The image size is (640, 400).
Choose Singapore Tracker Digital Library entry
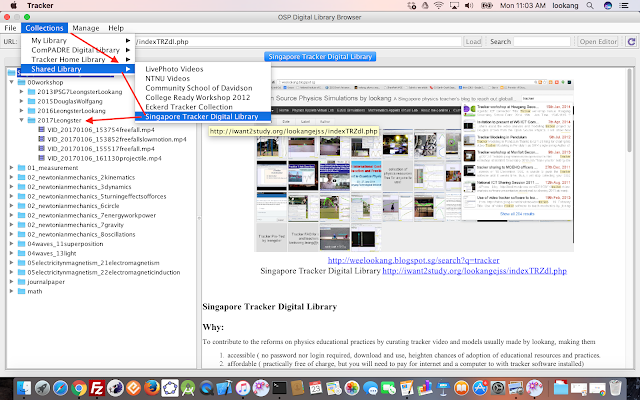pos(203,116)
